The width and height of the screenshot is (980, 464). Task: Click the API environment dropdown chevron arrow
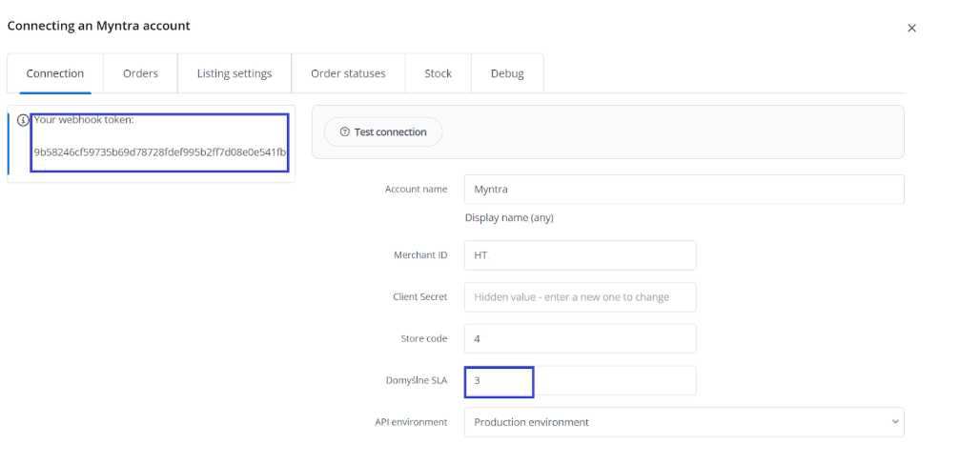[x=893, y=422]
